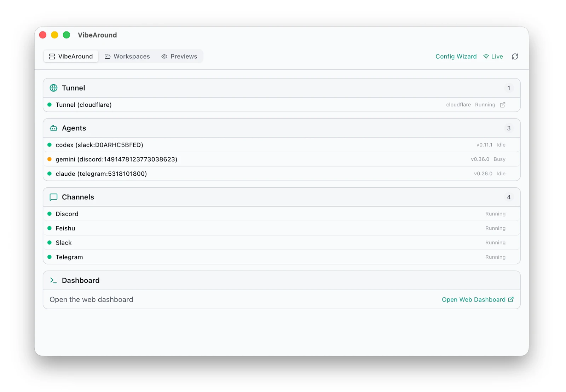The width and height of the screenshot is (566, 392).
Task: Click the Channels section header
Action: tap(282, 197)
